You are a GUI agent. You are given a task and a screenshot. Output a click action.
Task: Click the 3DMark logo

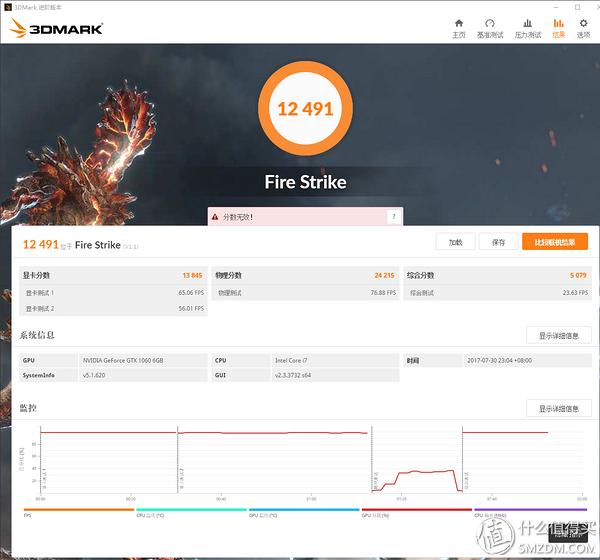[x=56, y=29]
